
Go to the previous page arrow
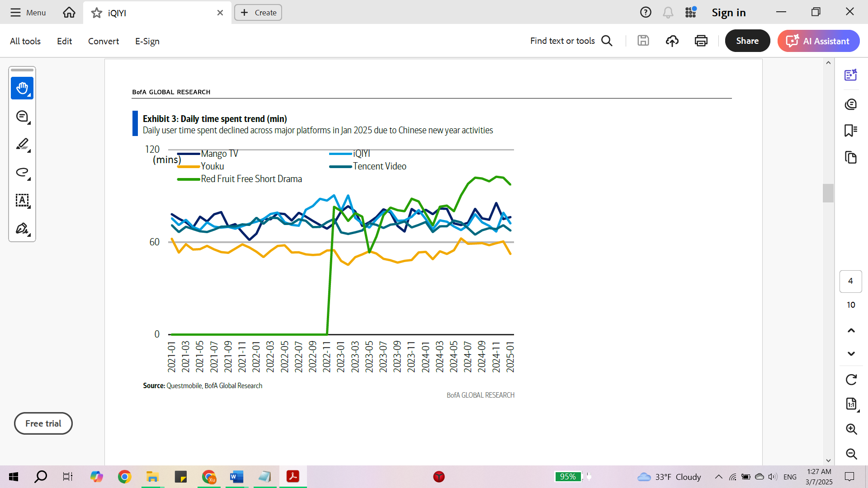[x=851, y=331]
